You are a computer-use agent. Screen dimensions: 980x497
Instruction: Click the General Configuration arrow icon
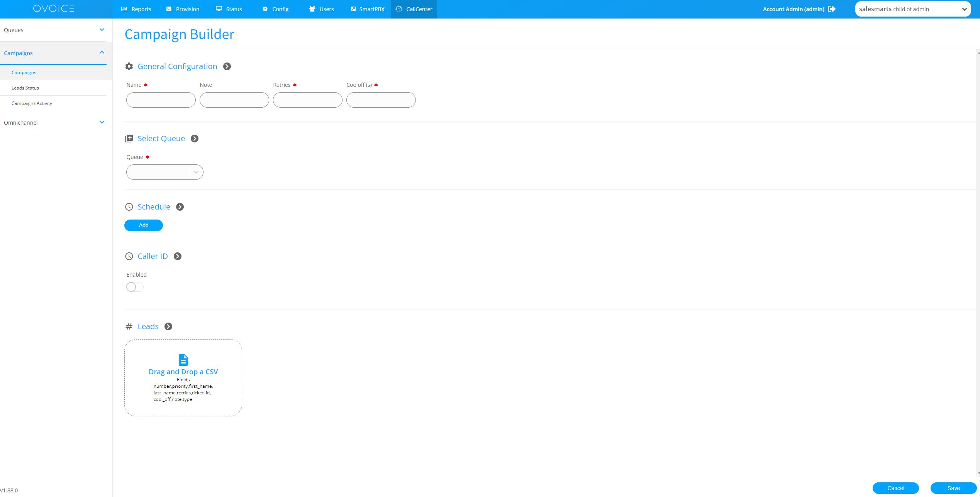(x=227, y=66)
